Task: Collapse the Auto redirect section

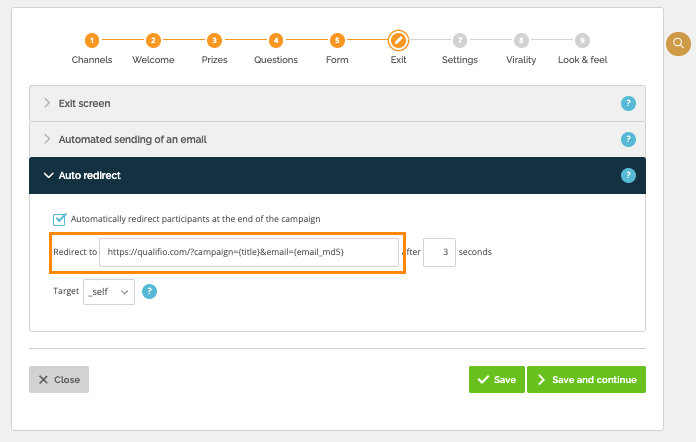Action: tap(337, 175)
